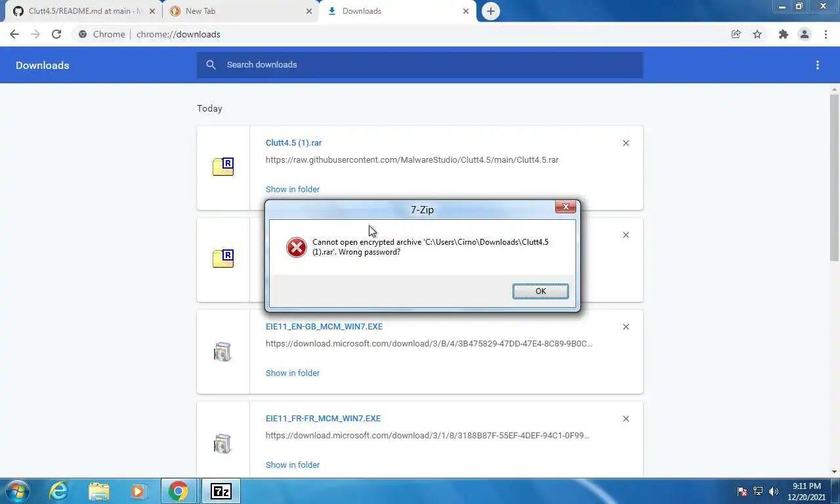Click the Downloads page heading
This screenshot has height=504, width=840.
coord(43,65)
